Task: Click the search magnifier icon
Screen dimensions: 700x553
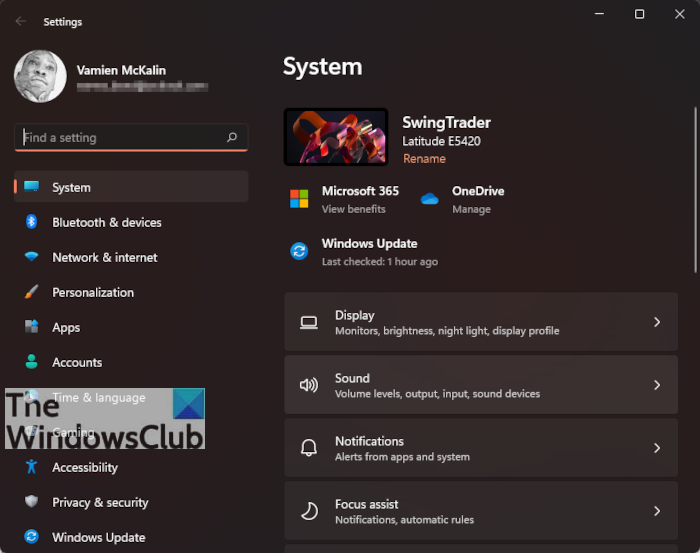Action: coord(232,138)
